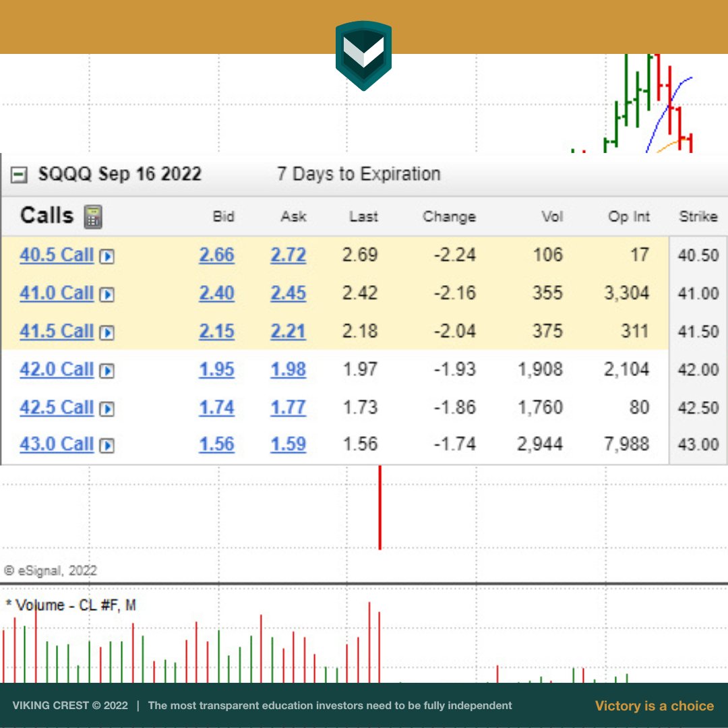Click volume value 1,908
728x728 pixels.
coord(540,369)
